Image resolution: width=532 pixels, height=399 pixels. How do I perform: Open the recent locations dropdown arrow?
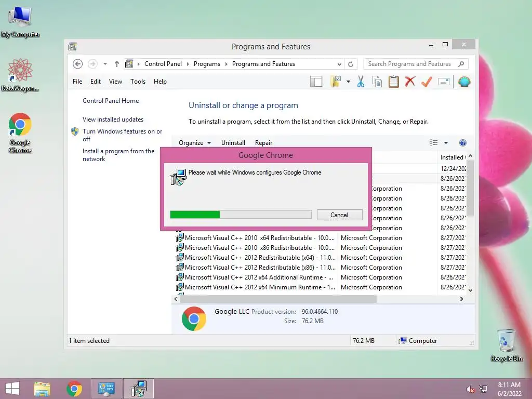coord(105,64)
